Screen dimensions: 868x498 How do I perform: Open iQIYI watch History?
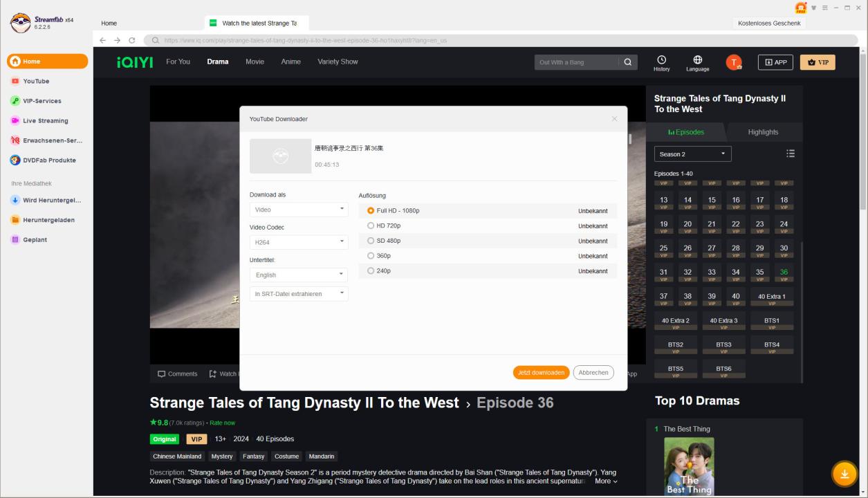click(x=662, y=63)
